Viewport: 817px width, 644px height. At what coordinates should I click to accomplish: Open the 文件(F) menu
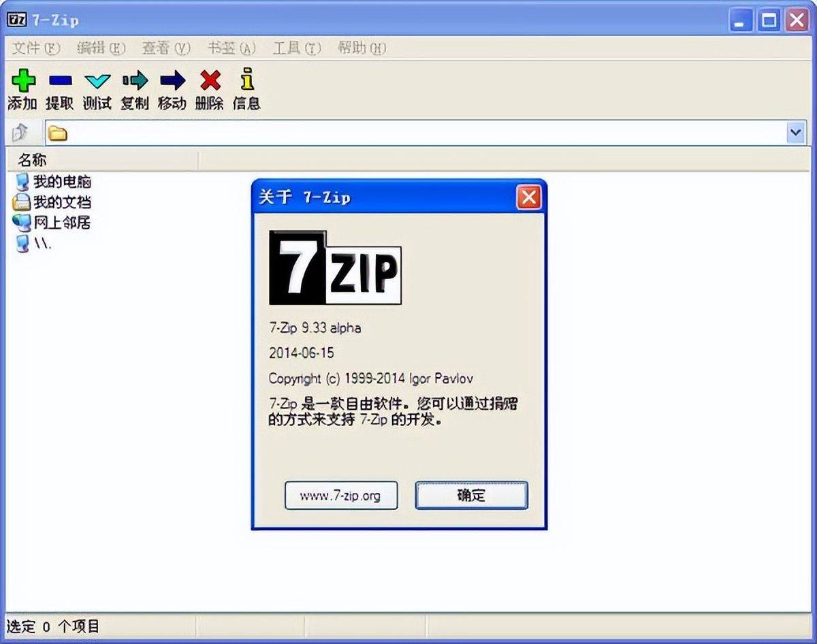(36, 48)
